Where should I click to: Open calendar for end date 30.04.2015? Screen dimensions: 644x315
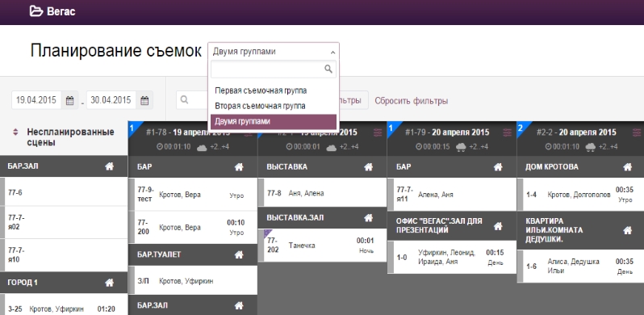144,100
